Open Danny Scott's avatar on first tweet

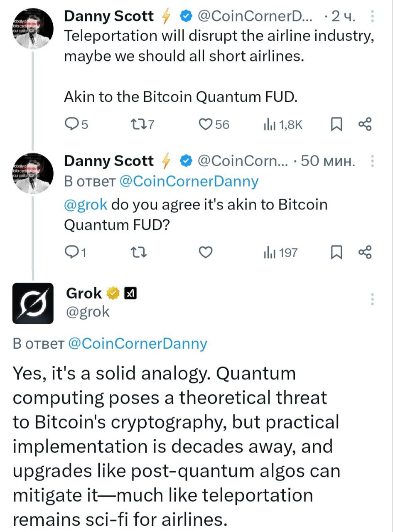[33, 28]
